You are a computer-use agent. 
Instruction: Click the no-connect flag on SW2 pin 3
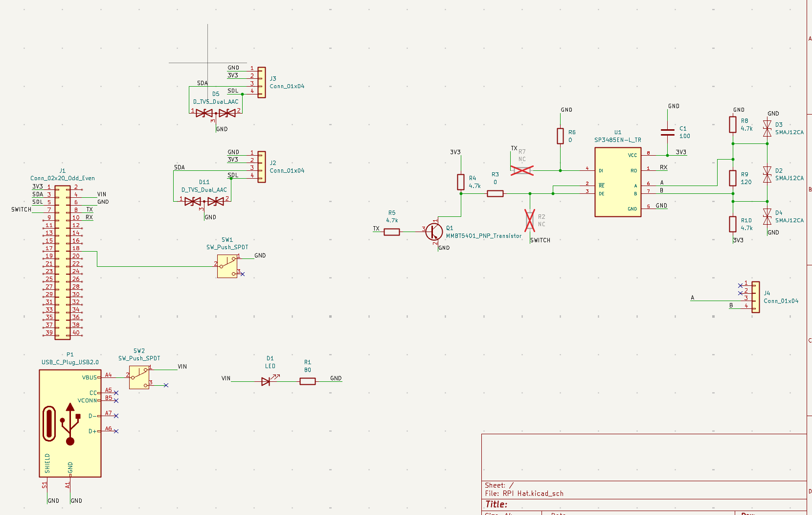click(166, 385)
